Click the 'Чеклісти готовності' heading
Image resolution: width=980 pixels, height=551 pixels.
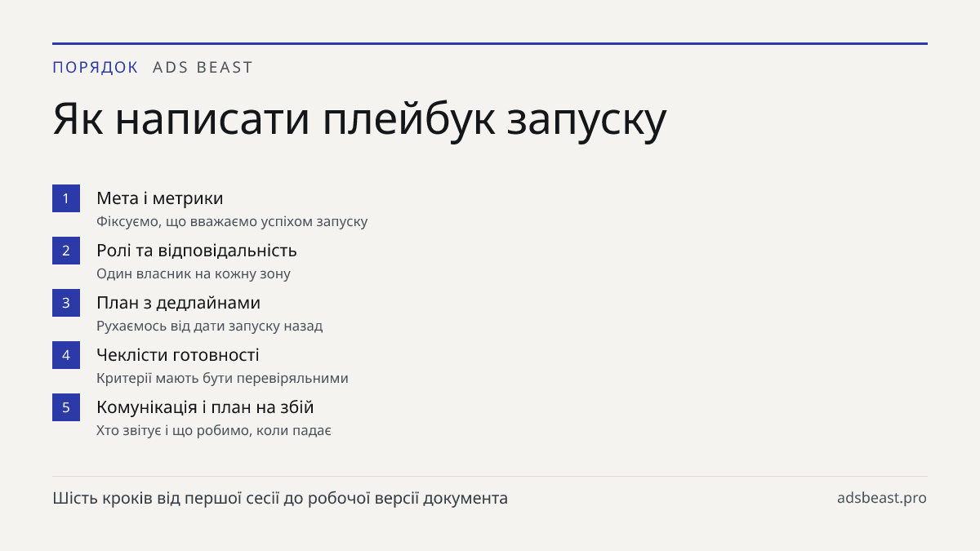click(x=178, y=355)
